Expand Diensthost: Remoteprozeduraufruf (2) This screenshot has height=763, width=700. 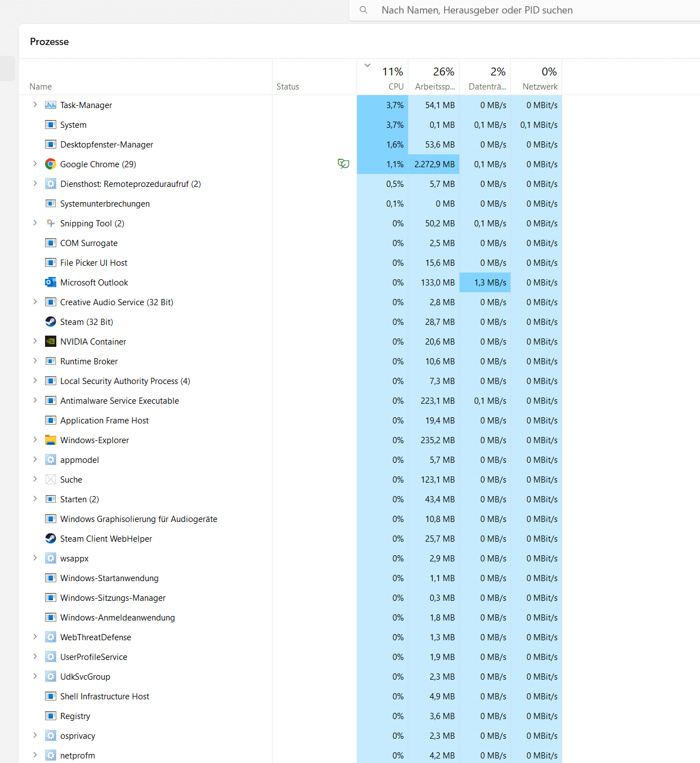pyautogui.click(x=35, y=184)
